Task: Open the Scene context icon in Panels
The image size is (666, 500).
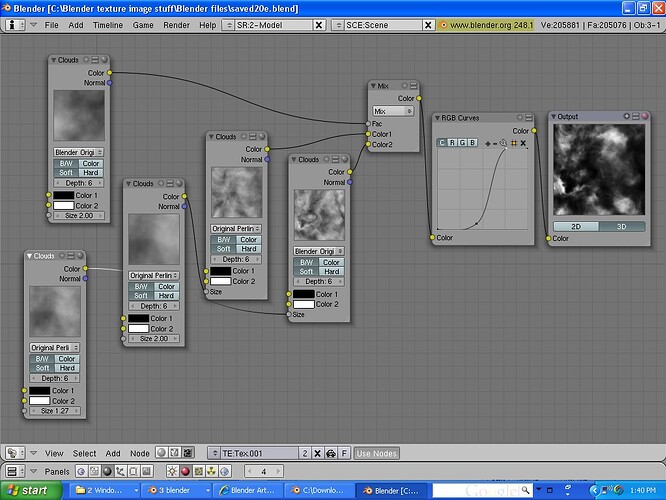Action: click(147, 471)
